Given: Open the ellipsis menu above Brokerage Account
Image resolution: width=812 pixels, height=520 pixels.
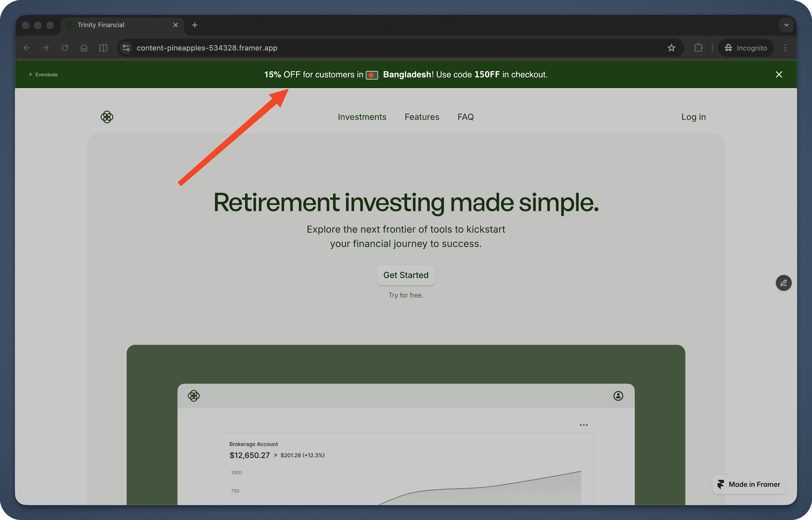Looking at the screenshot, I should (583, 425).
